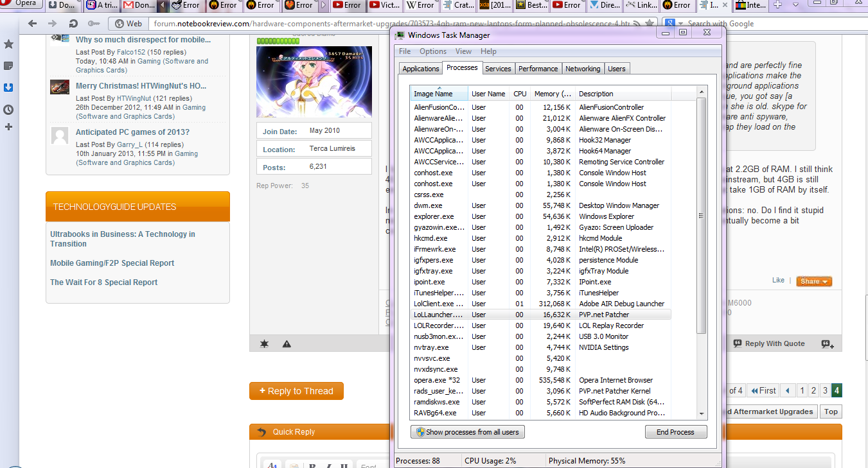Image resolution: width=868 pixels, height=468 pixels.
Task: Go forward with the browser forward arrow
Action: (x=53, y=24)
